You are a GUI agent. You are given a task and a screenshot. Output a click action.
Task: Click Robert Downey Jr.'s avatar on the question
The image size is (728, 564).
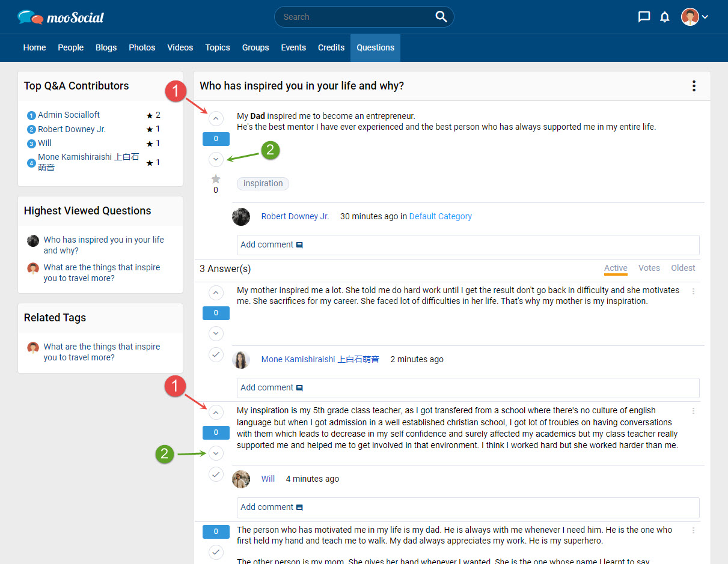click(x=241, y=217)
